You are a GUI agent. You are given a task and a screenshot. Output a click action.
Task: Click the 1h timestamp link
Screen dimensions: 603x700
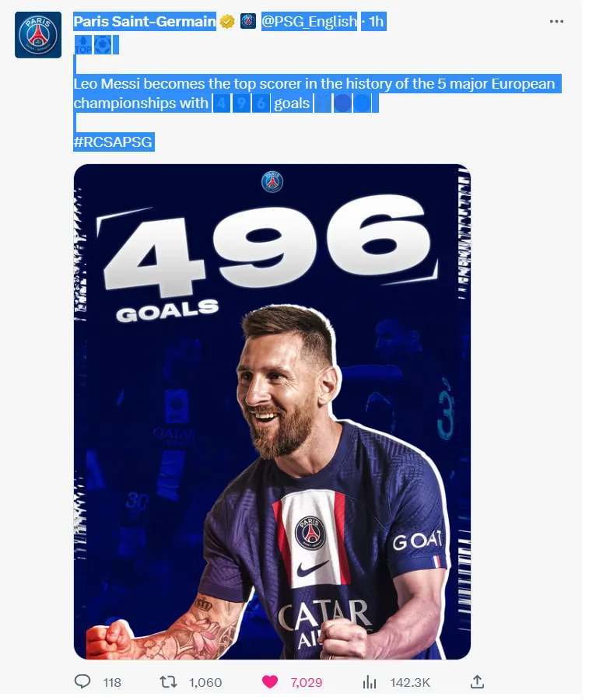(376, 22)
